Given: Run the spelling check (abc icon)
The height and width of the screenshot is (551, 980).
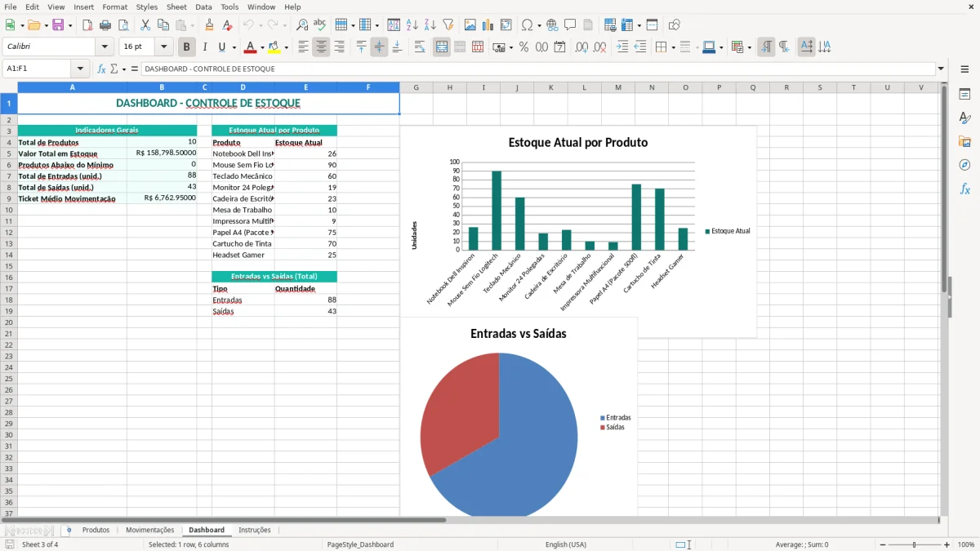Looking at the screenshot, I should click(x=320, y=24).
